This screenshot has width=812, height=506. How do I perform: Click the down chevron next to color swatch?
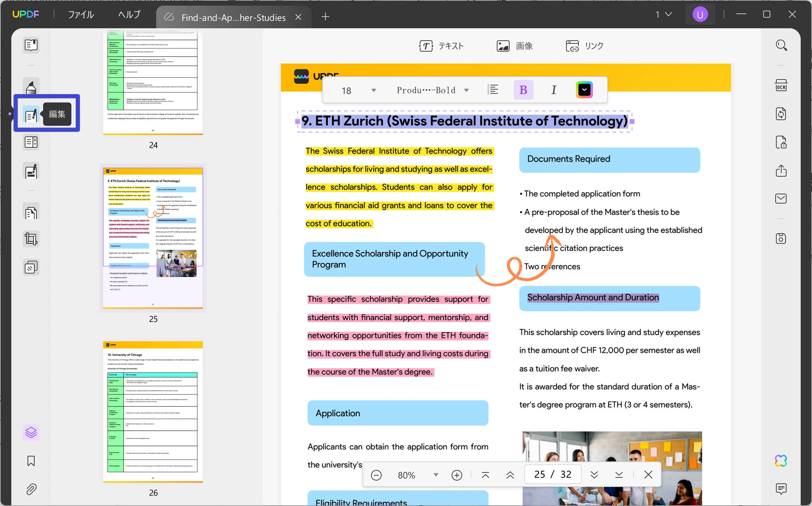583,90
